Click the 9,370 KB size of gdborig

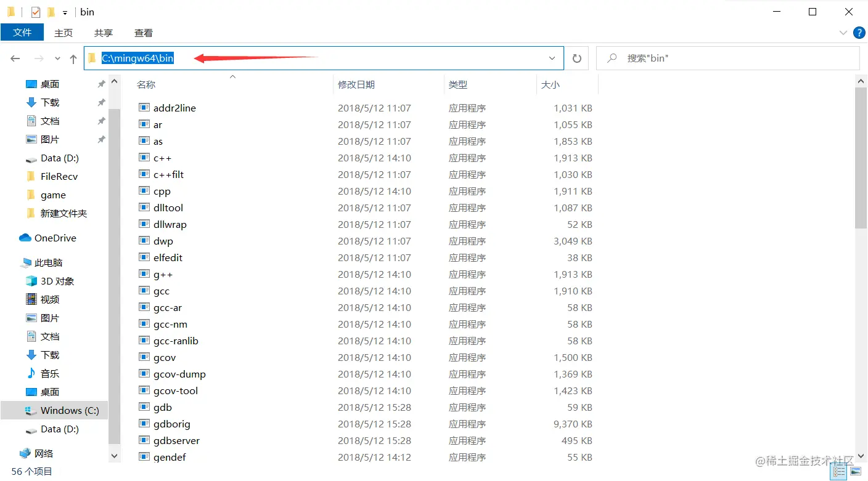point(573,424)
